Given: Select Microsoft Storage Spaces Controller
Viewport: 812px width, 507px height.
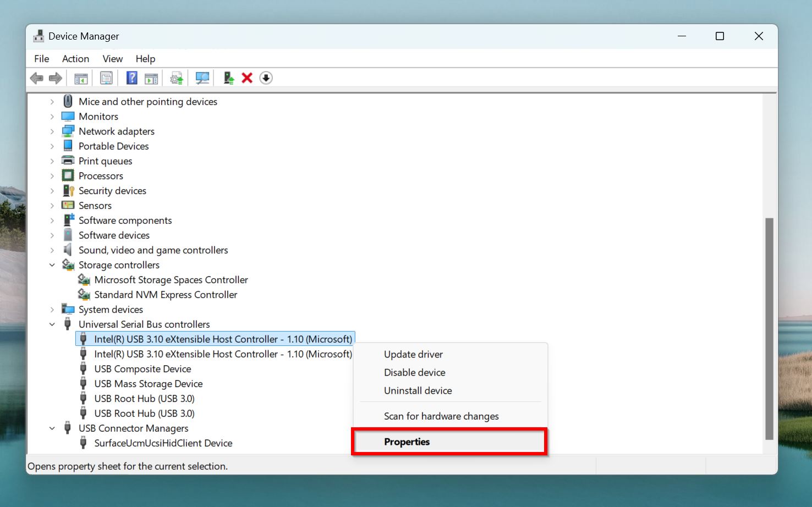Looking at the screenshot, I should coord(171,280).
